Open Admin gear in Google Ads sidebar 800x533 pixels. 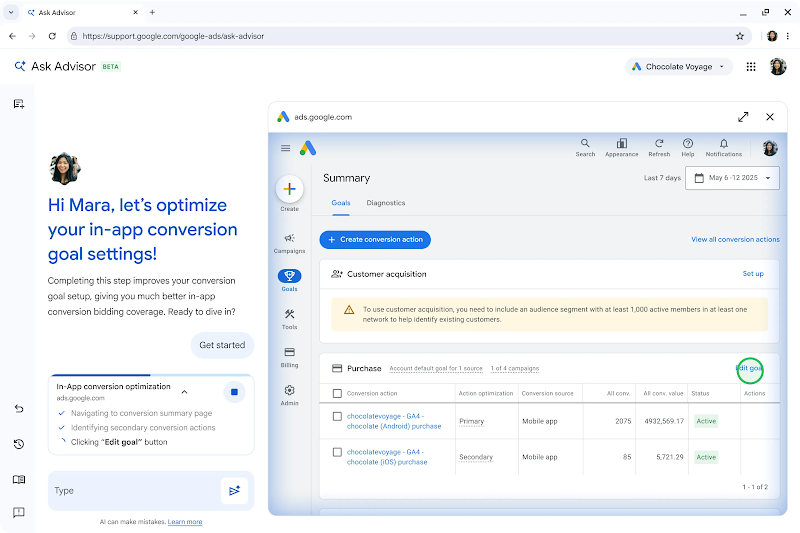pos(289,395)
